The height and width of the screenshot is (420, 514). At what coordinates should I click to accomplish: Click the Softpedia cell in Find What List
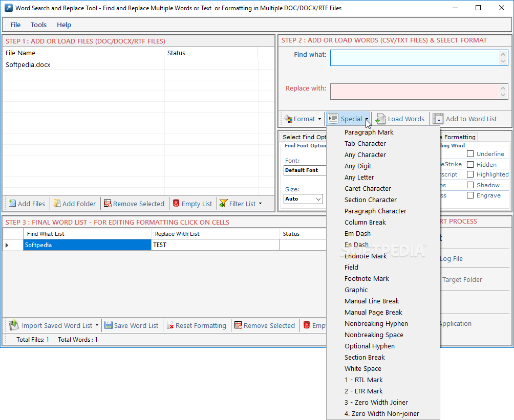[87, 245]
